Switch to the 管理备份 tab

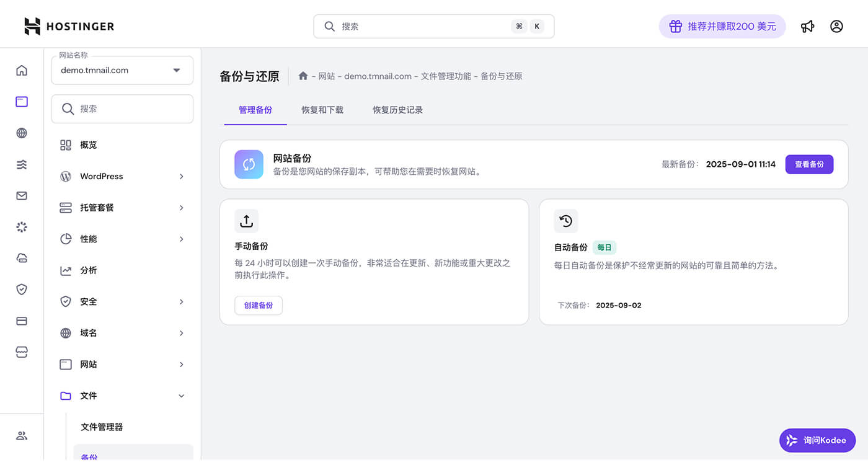coord(255,110)
